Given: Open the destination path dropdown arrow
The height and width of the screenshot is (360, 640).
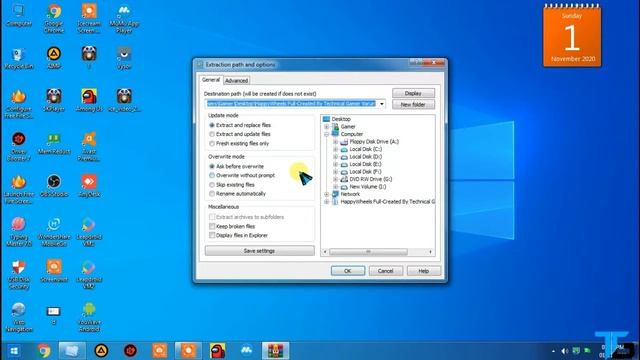Looking at the screenshot, I should coord(381,104).
